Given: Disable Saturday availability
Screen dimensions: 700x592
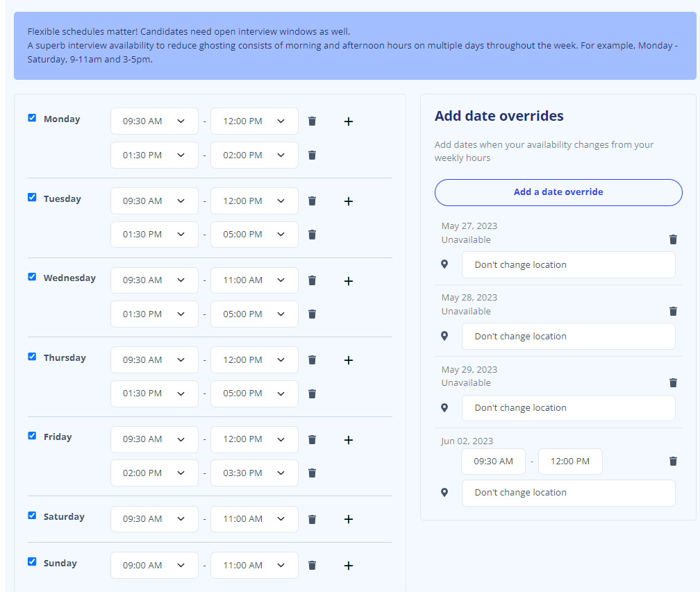Looking at the screenshot, I should [31, 515].
